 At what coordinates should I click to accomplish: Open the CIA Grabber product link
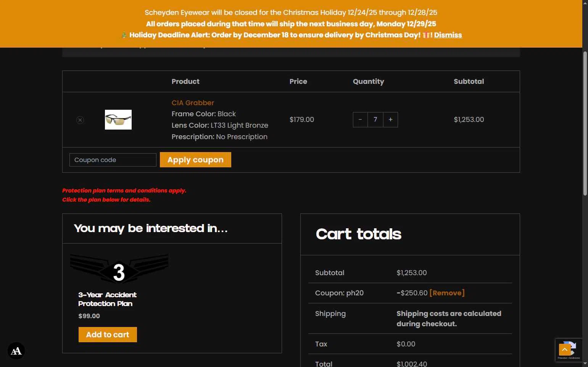coord(193,103)
